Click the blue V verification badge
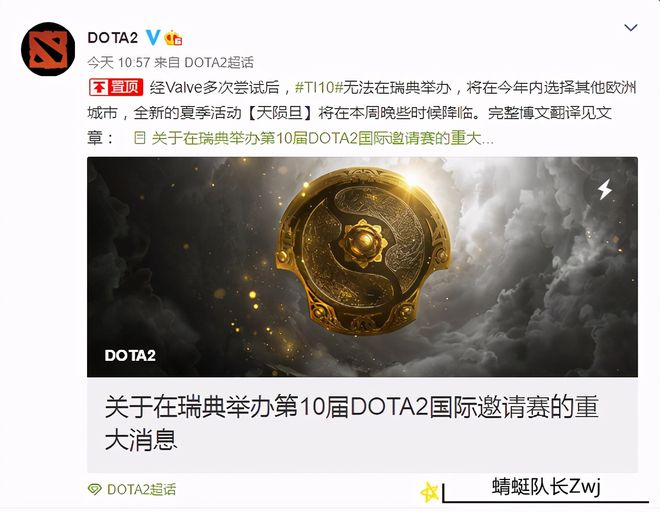Image resolution: width=660 pixels, height=512 pixels. point(153,37)
